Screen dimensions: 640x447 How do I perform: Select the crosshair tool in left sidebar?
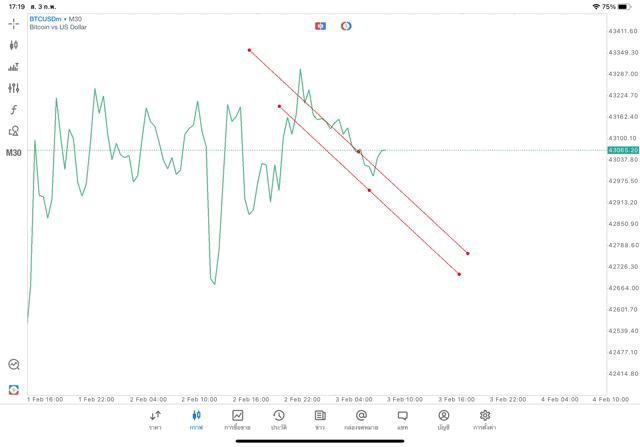tap(13, 23)
